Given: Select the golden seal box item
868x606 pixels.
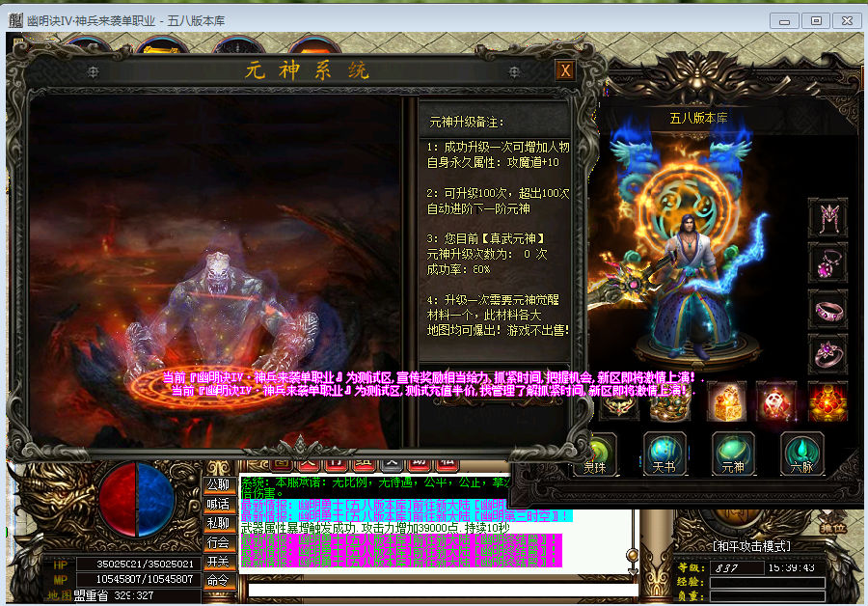Looking at the screenshot, I should click(727, 402).
